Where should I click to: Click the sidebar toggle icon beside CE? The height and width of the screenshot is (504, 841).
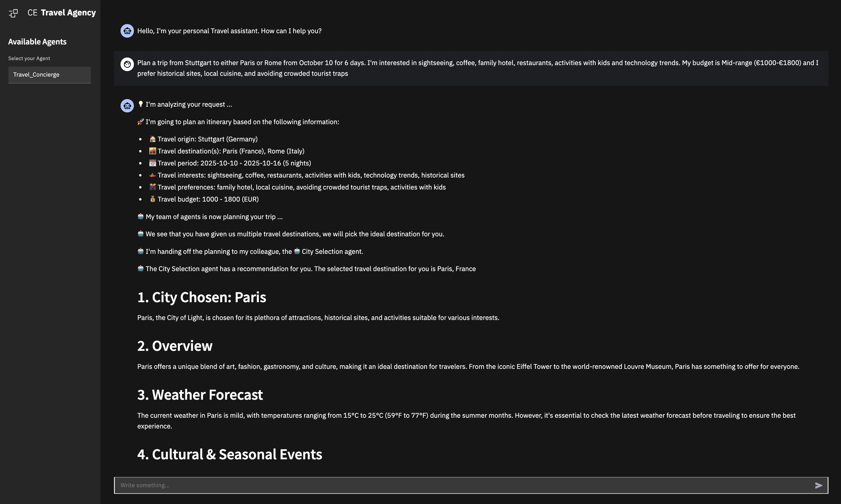[x=13, y=13]
